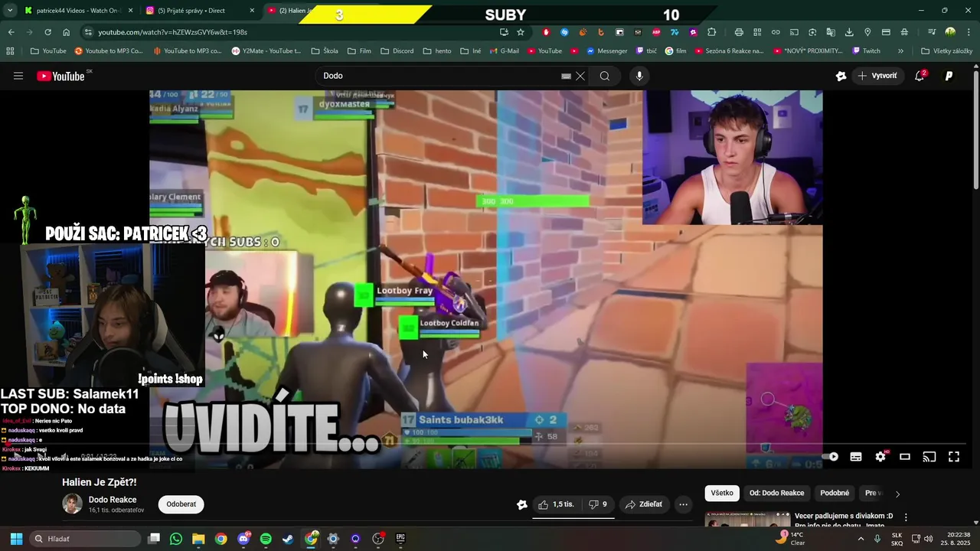Select the Podobné filter chip
Screen dimensions: 980x551
point(835,493)
